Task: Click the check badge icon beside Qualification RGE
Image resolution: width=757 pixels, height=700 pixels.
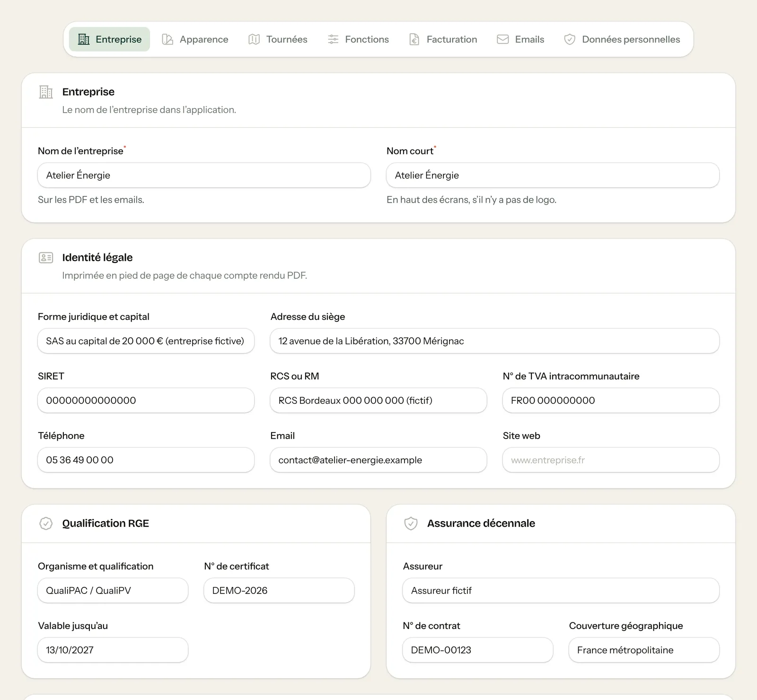Action: click(x=46, y=523)
